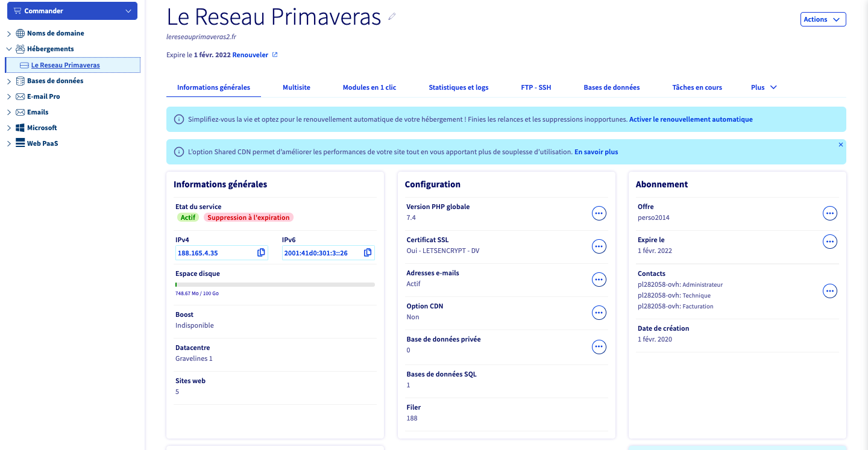Open options menu for Version PHP globale

pyautogui.click(x=599, y=213)
